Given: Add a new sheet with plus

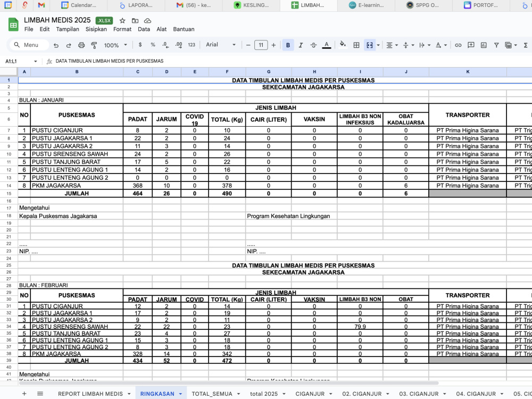Looking at the screenshot, I should tap(24, 394).
